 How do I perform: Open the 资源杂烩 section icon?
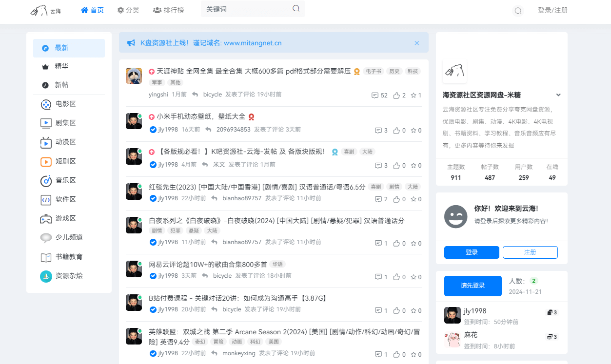click(x=45, y=276)
